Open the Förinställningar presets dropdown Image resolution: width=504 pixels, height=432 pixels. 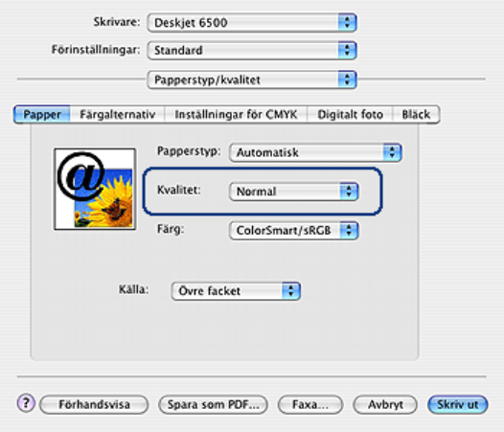[x=252, y=50]
